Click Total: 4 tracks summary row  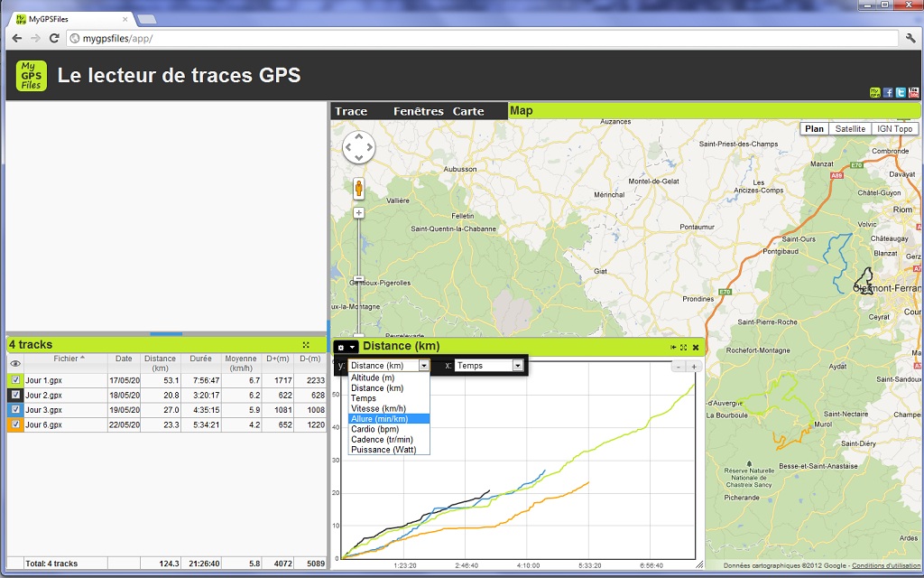coord(167,564)
